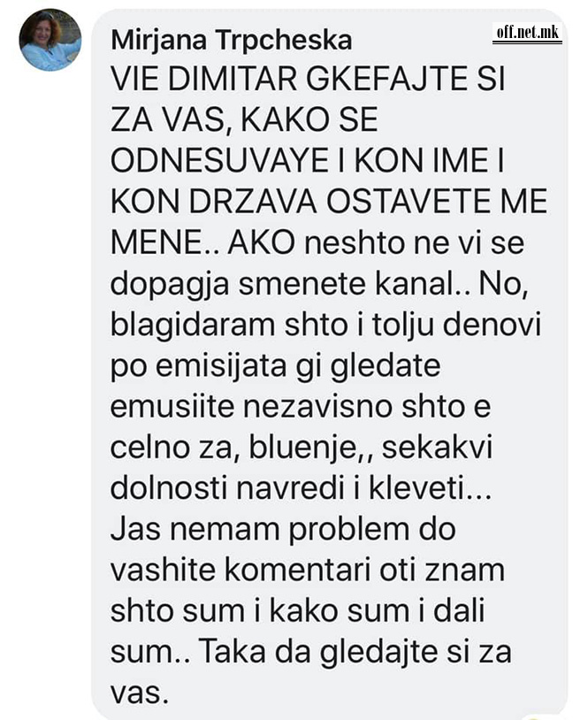Tap the line "po emisijata gi gledate"

pos(275,368)
